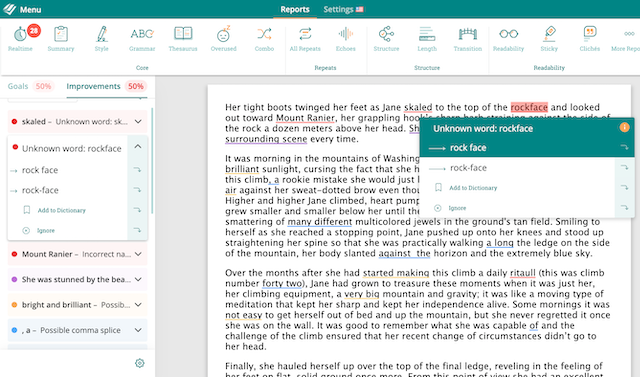Click the underlined phrase 'started making'
The width and height of the screenshot is (640, 377).
click(x=396, y=273)
